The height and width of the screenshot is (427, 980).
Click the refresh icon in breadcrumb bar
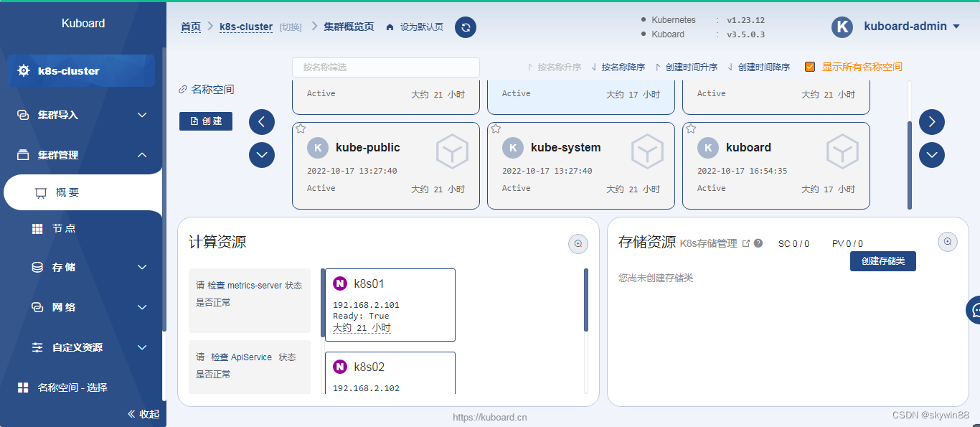pyautogui.click(x=466, y=27)
